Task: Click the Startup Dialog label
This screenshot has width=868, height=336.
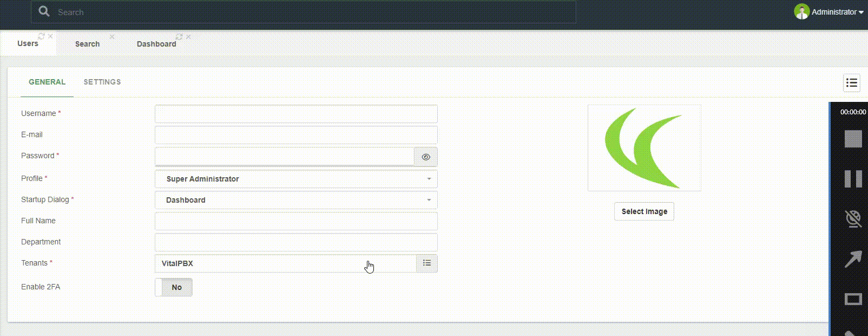Action: pyautogui.click(x=45, y=199)
